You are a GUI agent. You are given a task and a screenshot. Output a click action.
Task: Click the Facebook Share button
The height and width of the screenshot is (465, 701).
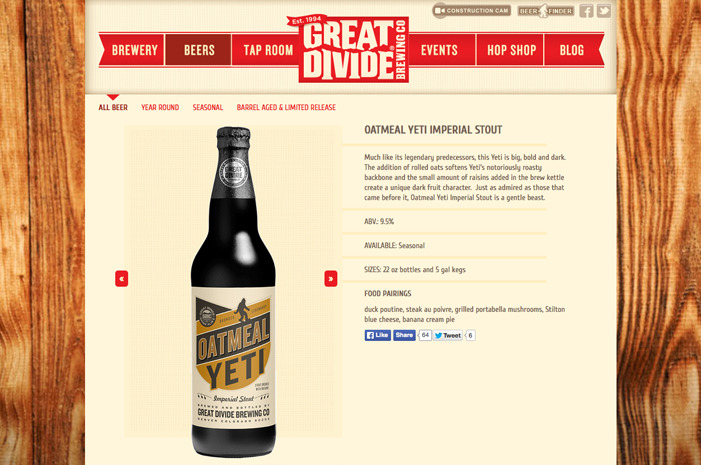click(404, 335)
